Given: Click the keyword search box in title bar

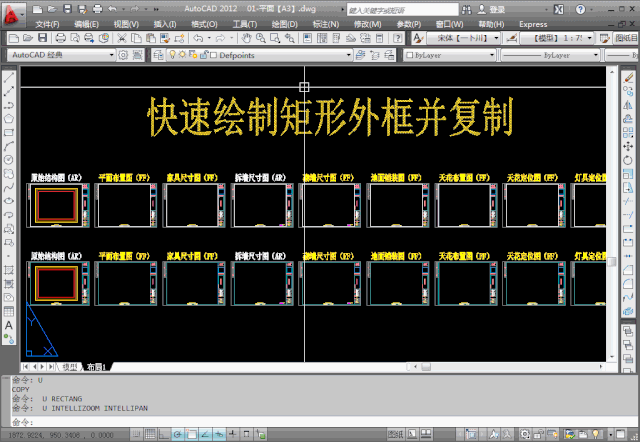Looking at the screenshot, I should 402,9.
